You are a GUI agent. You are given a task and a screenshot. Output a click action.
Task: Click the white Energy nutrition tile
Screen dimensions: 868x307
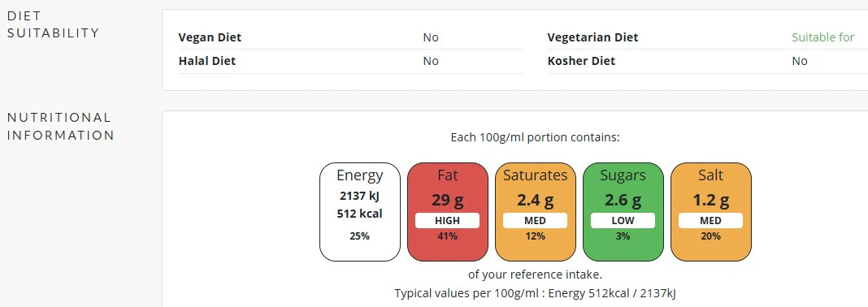click(360, 212)
